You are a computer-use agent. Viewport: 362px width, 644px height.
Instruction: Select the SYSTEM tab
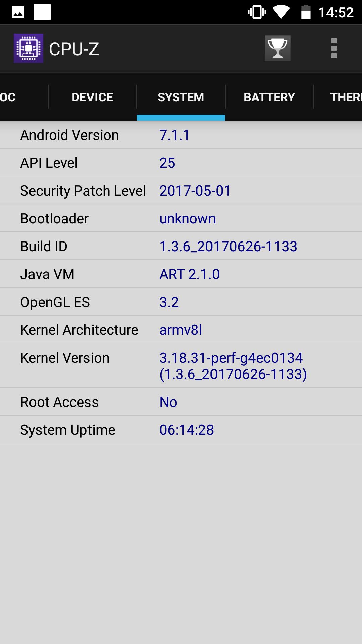(181, 97)
